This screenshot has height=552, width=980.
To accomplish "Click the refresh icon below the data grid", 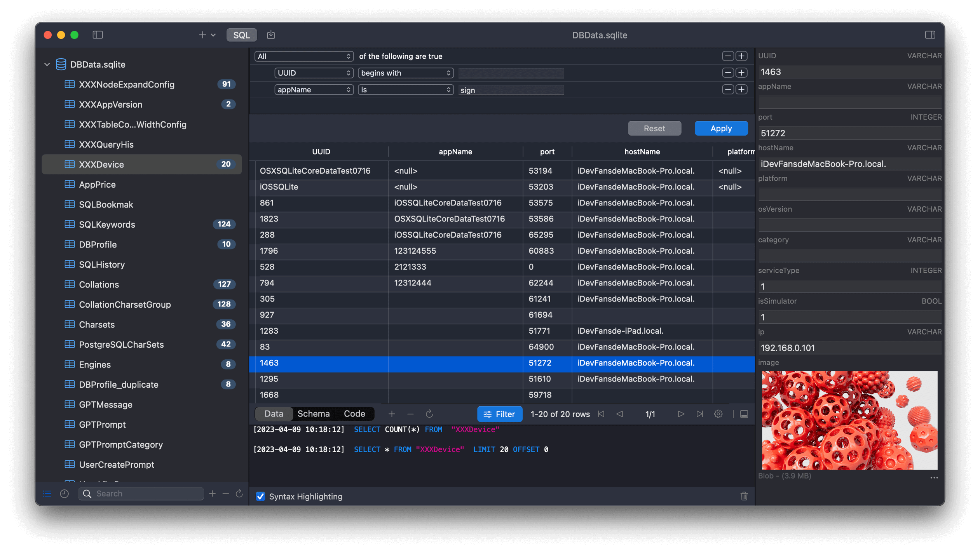I will (x=429, y=414).
